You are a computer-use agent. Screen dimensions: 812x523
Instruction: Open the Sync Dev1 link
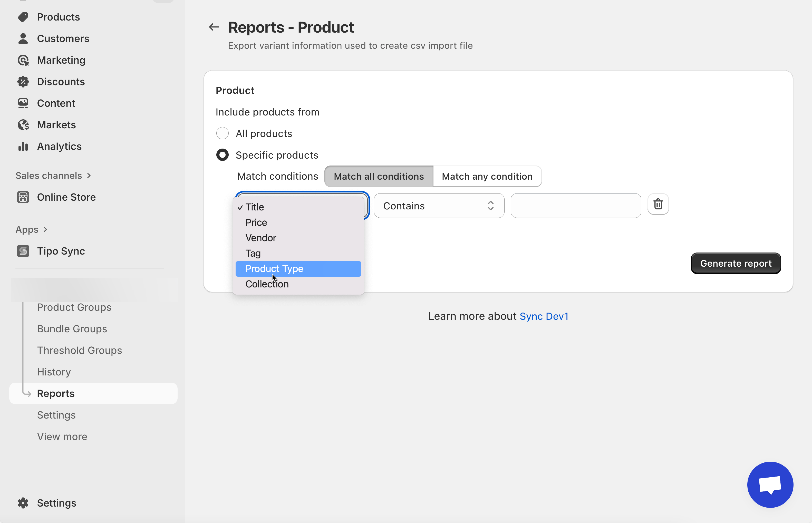543,316
